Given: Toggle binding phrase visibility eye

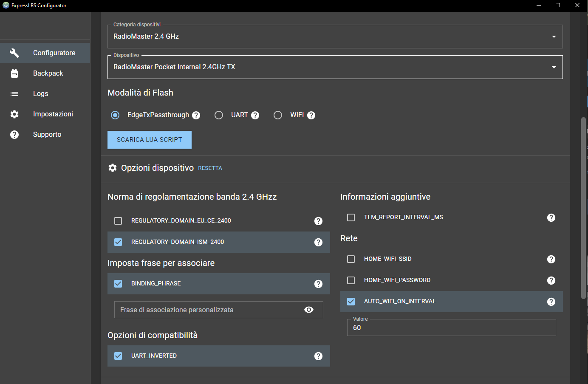Looking at the screenshot, I should point(309,310).
